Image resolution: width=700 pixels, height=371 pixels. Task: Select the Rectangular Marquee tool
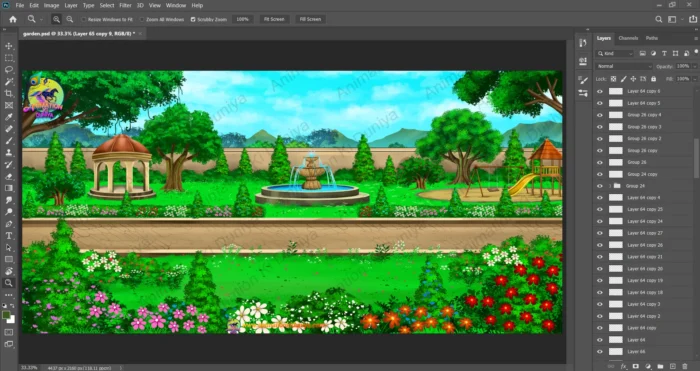coord(8,58)
